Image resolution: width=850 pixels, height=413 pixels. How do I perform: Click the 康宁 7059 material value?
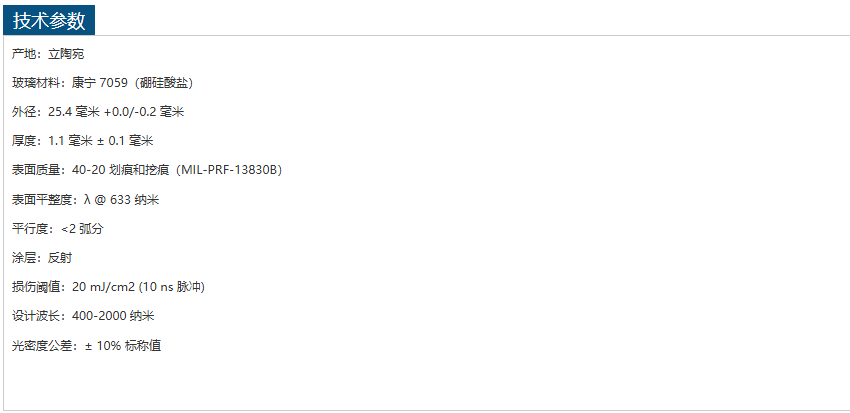coord(100,83)
